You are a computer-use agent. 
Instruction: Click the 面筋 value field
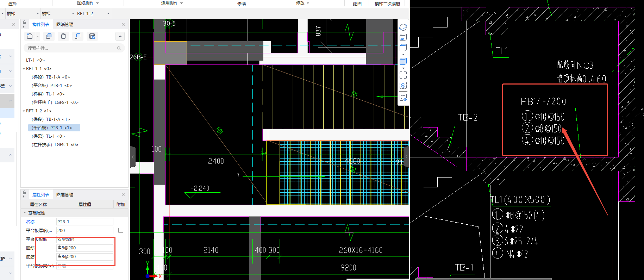(x=85, y=248)
